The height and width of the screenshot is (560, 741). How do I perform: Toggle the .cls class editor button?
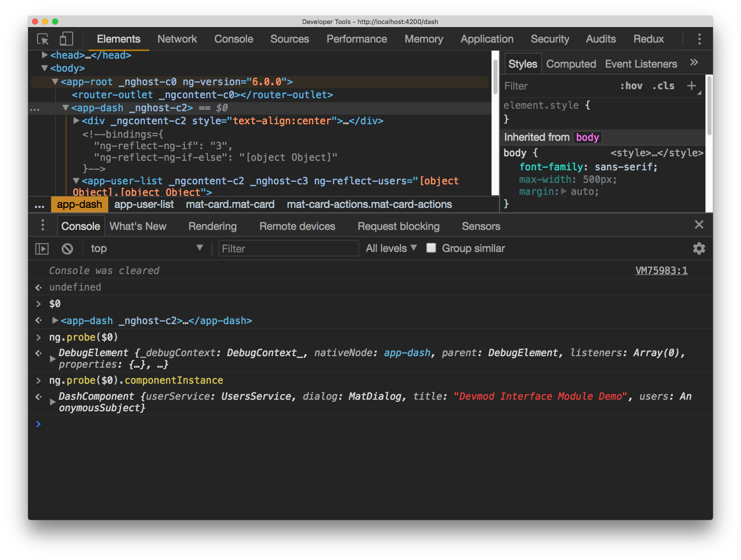[x=663, y=86]
